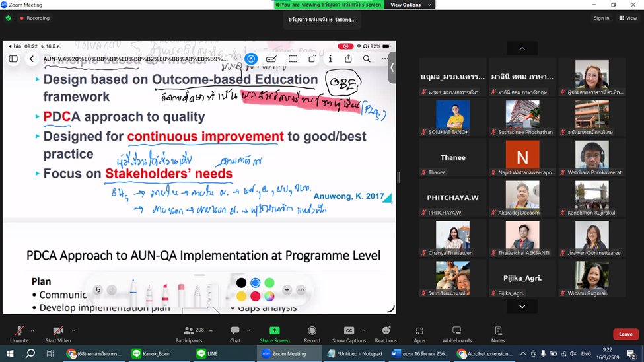The width and height of the screenshot is (644, 362).
Task: Open the Whiteboards tool
Action: click(456, 331)
